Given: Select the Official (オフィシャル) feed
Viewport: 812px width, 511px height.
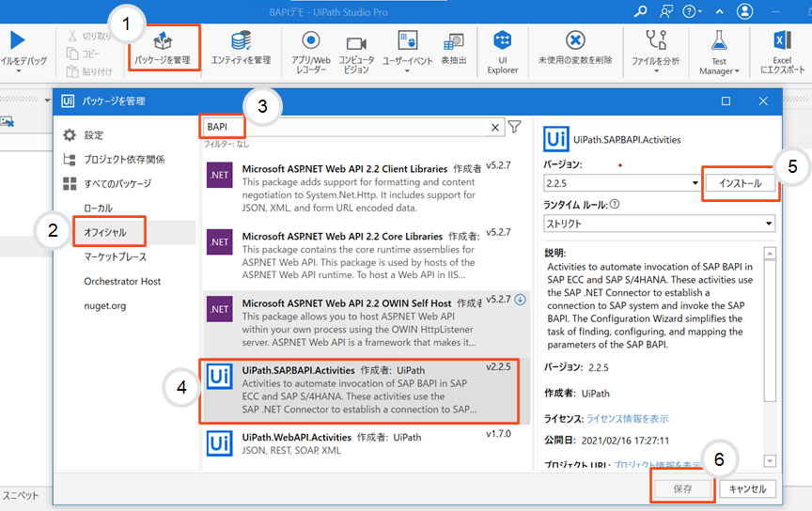Looking at the screenshot, I should (x=105, y=232).
